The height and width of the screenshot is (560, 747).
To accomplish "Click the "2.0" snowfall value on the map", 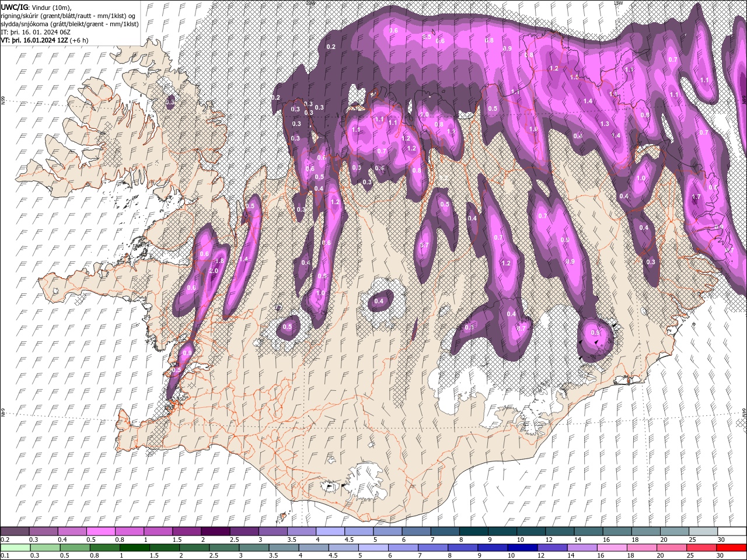I will click(x=214, y=271).
